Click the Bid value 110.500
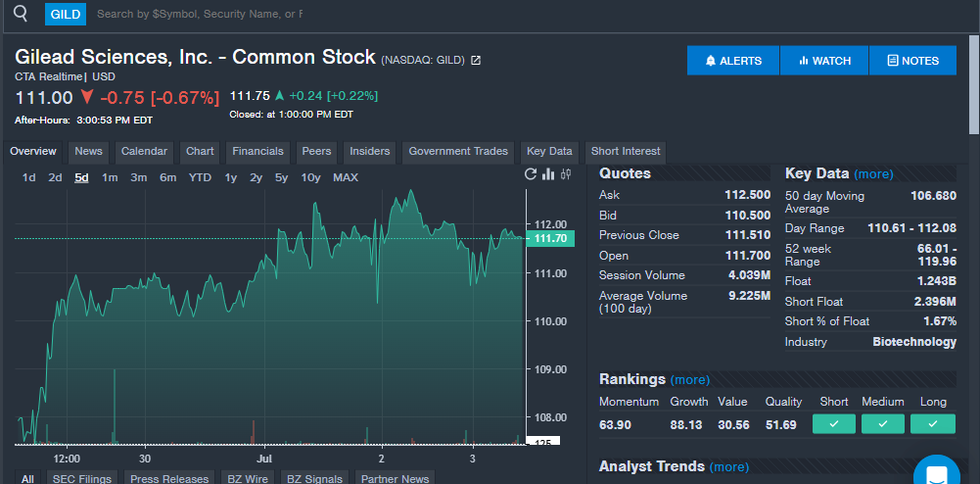The width and height of the screenshot is (980, 484). tap(747, 216)
